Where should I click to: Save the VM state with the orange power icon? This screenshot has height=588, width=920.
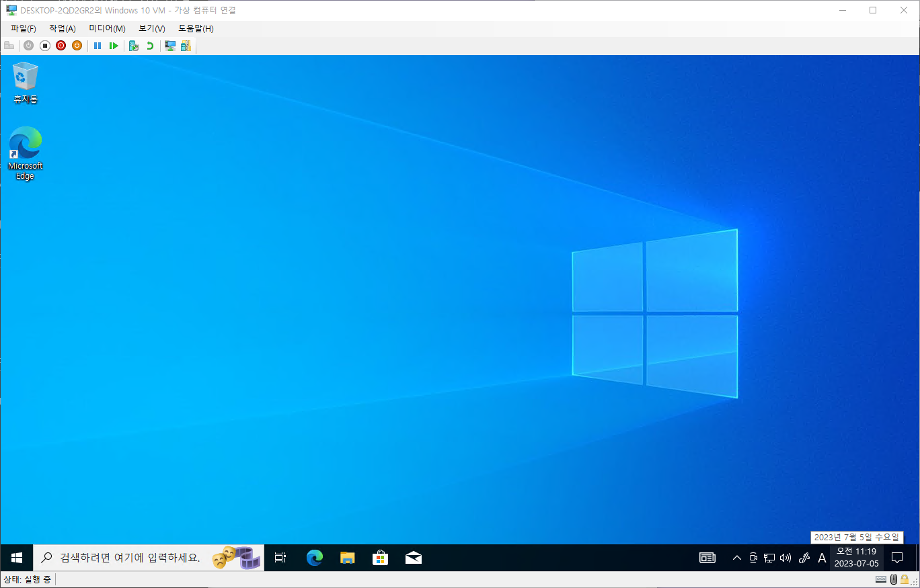coord(77,46)
